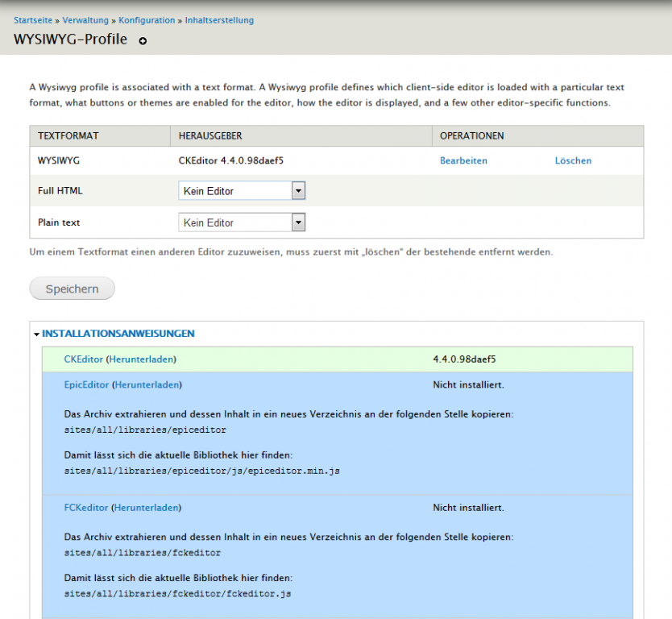Click Herunterladen next to CKEditor
Image resolution: width=672 pixels, height=619 pixels.
coord(140,359)
